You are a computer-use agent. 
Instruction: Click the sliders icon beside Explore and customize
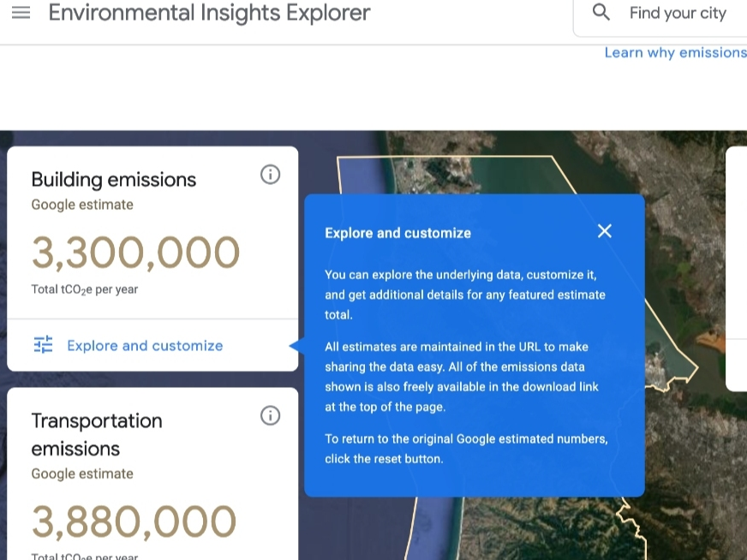click(x=43, y=345)
